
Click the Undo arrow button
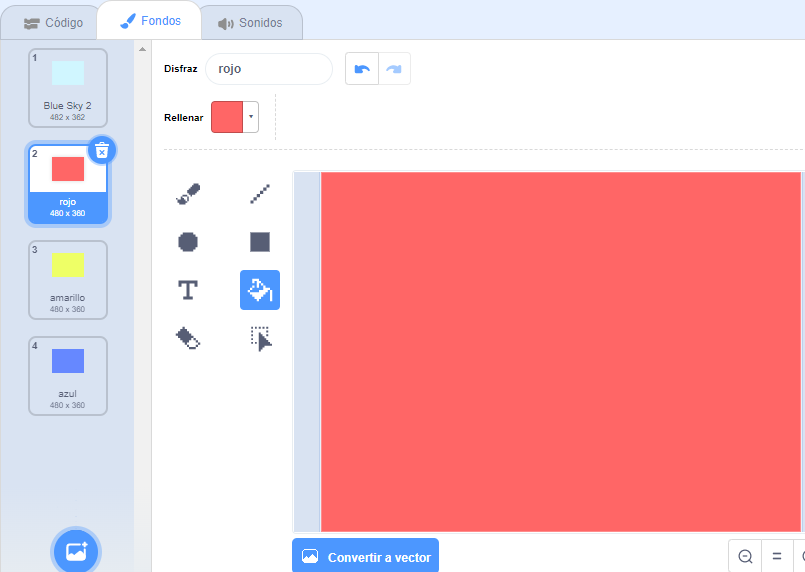click(362, 69)
